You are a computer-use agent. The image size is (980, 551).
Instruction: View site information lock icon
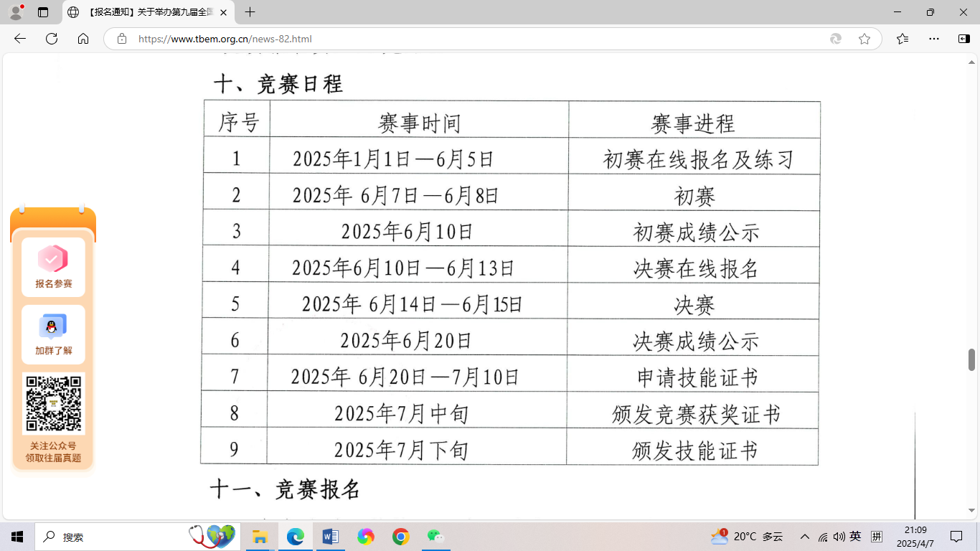point(122,39)
